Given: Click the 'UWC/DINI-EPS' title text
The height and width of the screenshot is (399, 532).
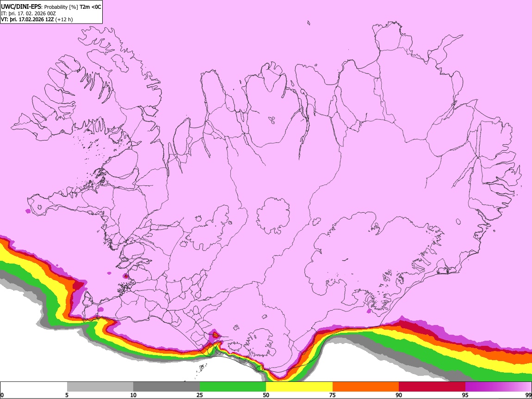Looking at the screenshot, I should coord(20,7).
